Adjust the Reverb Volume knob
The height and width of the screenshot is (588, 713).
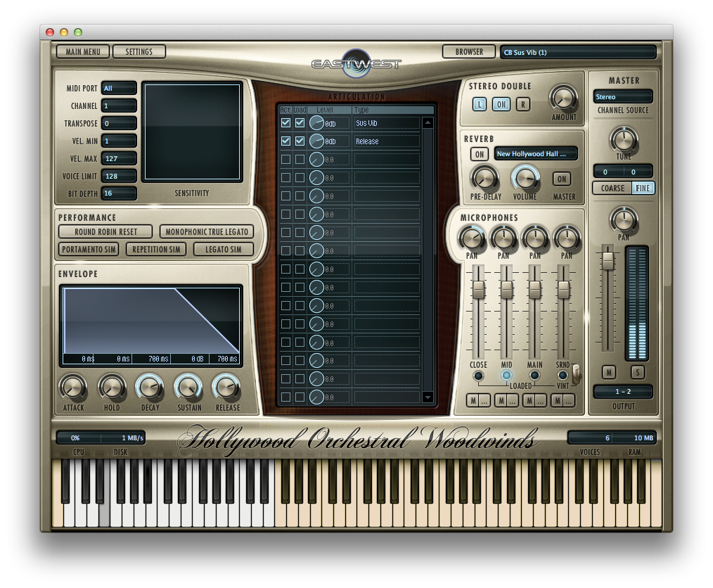point(525,178)
